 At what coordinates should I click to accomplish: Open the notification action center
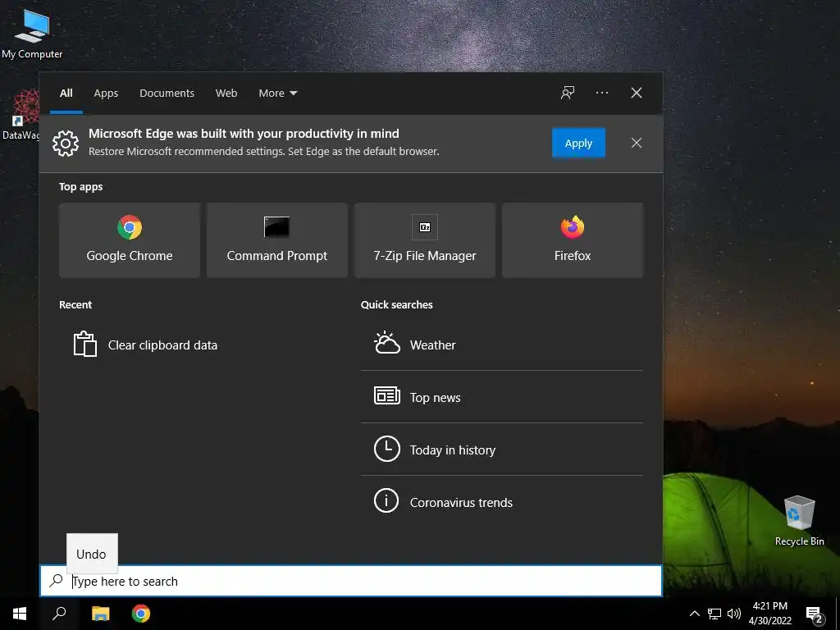[815, 614]
